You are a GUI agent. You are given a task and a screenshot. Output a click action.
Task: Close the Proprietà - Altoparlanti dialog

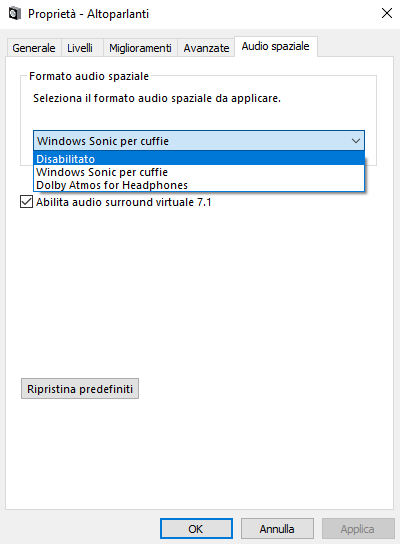tap(386, 14)
